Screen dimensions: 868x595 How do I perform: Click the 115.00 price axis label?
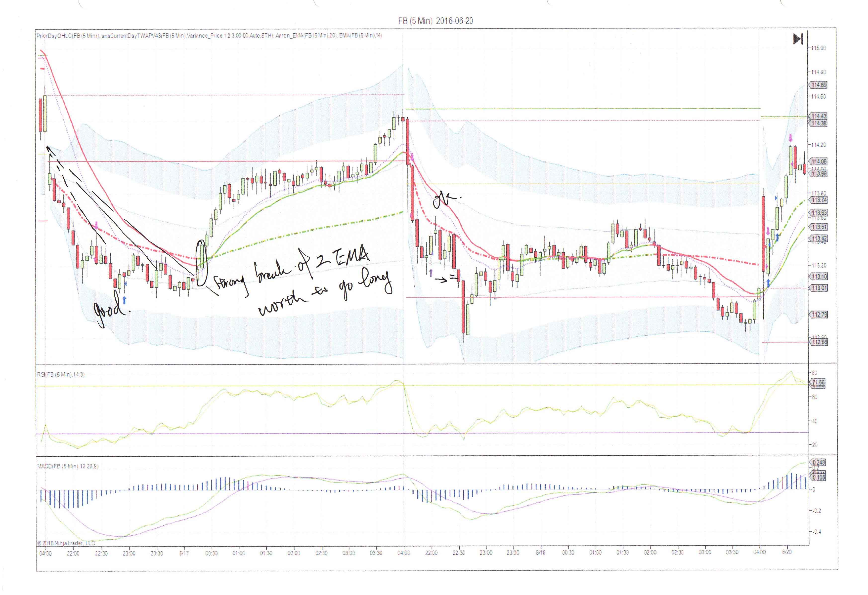pos(819,48)
